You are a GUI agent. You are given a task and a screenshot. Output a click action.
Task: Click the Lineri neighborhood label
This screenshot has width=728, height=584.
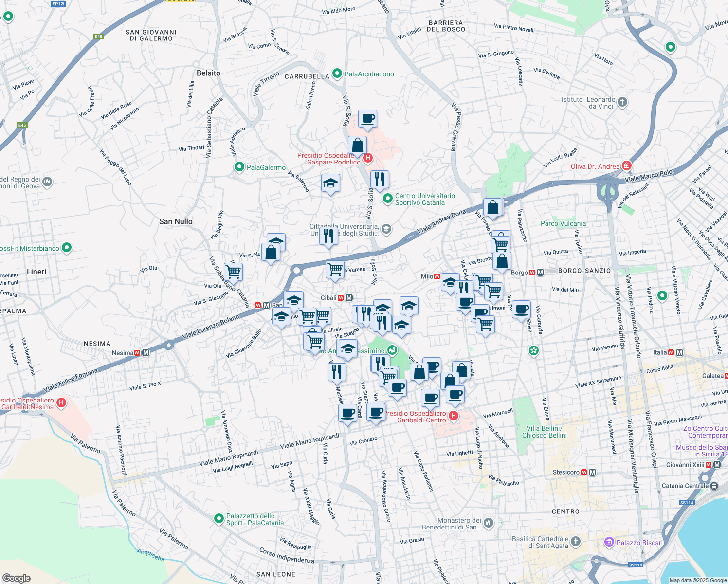pos(36,272)
